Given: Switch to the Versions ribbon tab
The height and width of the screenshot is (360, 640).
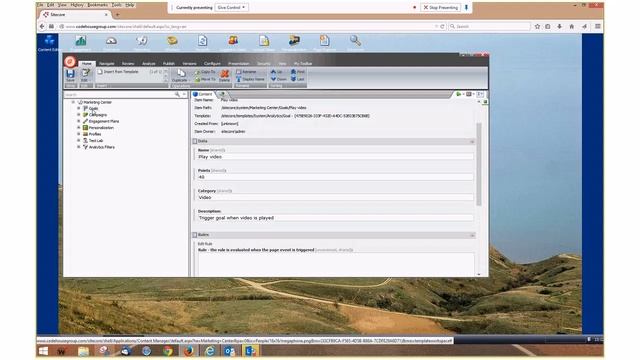Looking at the screenshot, I should click(189, 64).
